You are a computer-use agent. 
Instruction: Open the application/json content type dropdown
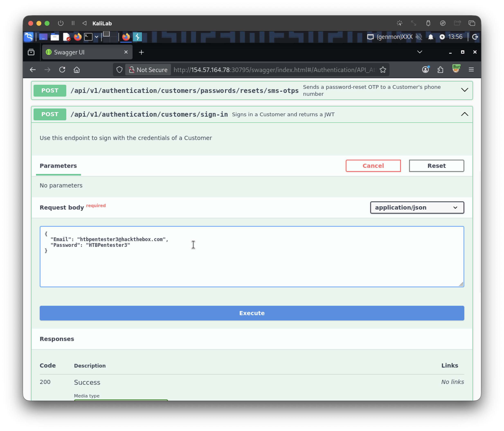(417, 208)
